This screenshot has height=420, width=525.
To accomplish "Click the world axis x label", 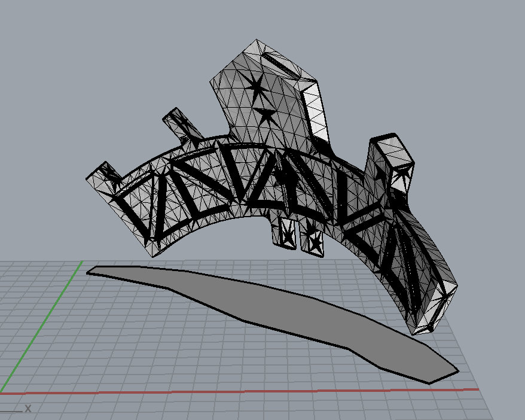I will click(x=28, y=409).
